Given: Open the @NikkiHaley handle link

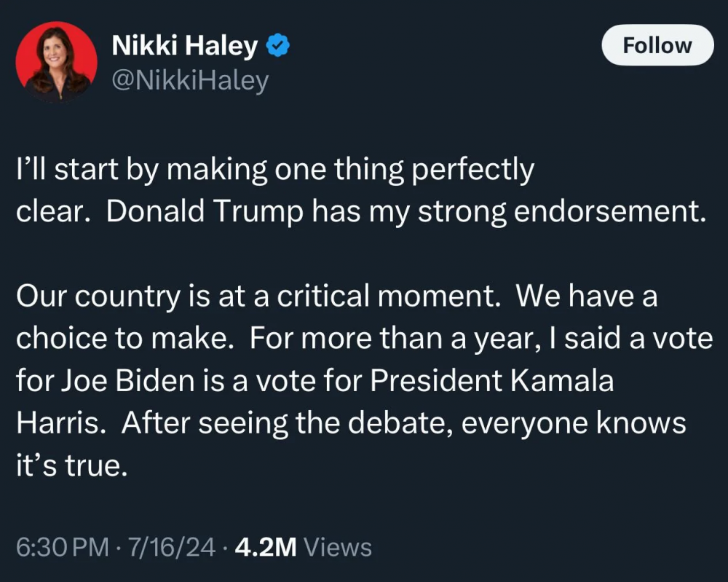Looking at the screenshot, I should coord(189,81).
